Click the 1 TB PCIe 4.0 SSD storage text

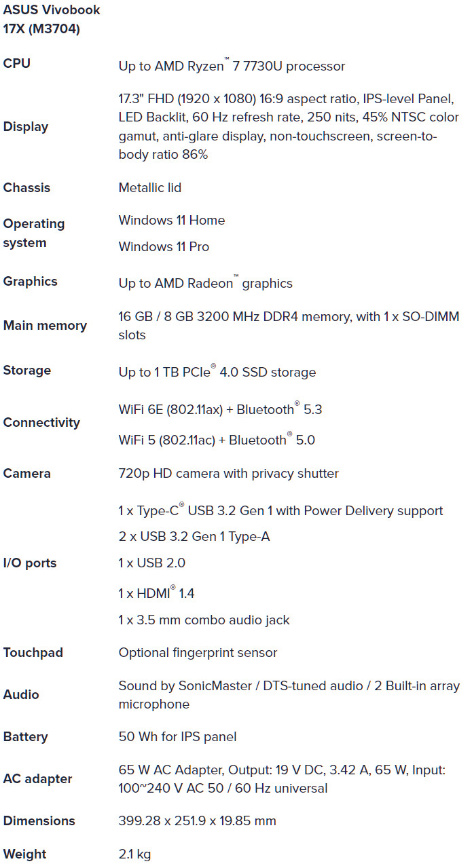click(217, 372)
